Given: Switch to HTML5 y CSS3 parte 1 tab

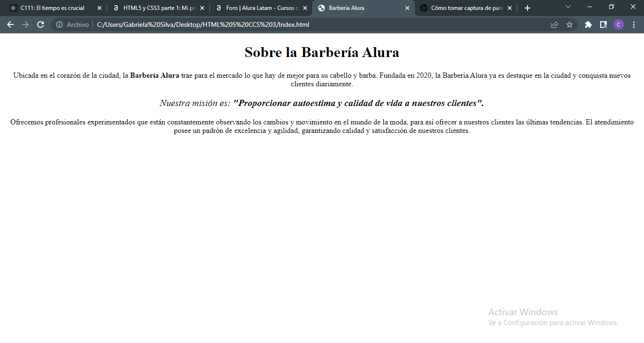Looking at the screenshot, I should coord(159,8).
